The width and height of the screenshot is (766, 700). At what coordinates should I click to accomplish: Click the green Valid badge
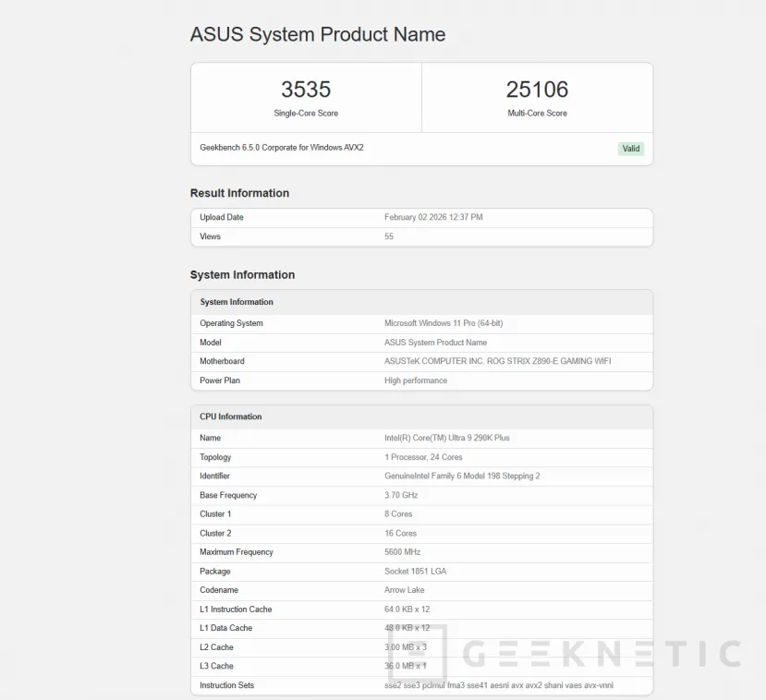tap(630, 149)
